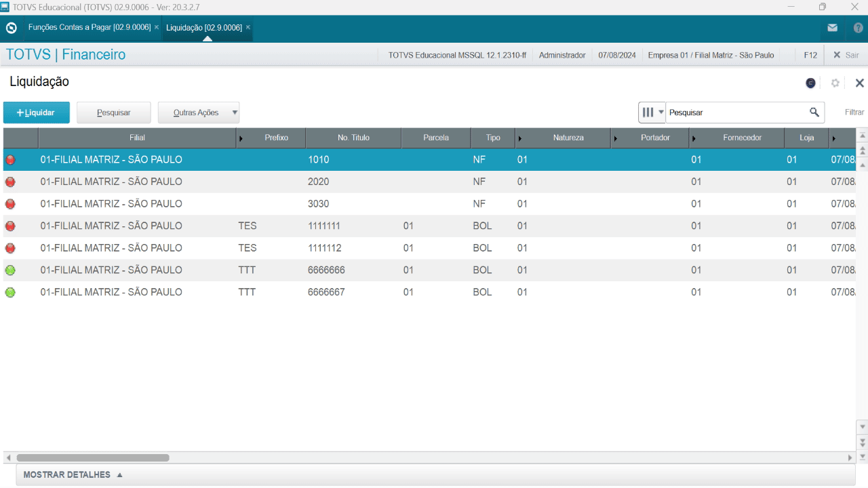The width and height of the screenshot is (868, 488).
Task: Click arrow beside Prefixo column header
Action: [241, 138]
